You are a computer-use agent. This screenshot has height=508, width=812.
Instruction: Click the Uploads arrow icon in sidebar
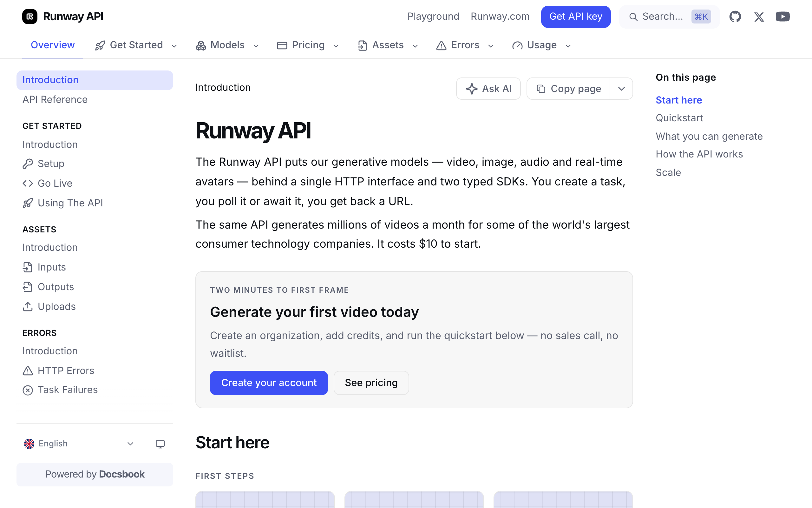[28, 306]
